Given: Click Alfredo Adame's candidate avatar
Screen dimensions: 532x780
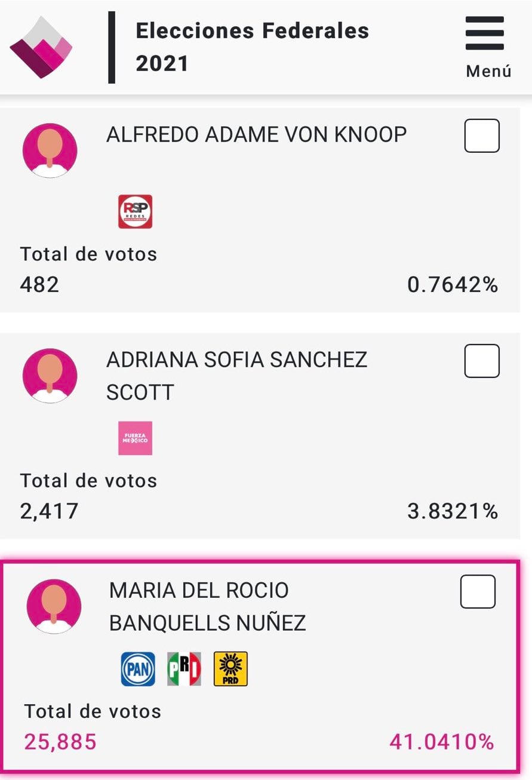Looking at the screenshot, I should [50, 151].
